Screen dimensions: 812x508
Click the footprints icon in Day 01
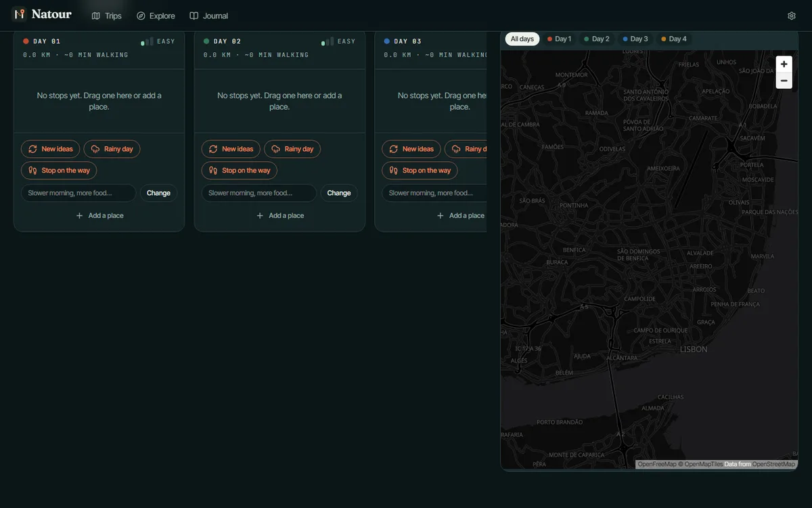tap(32, 171)
